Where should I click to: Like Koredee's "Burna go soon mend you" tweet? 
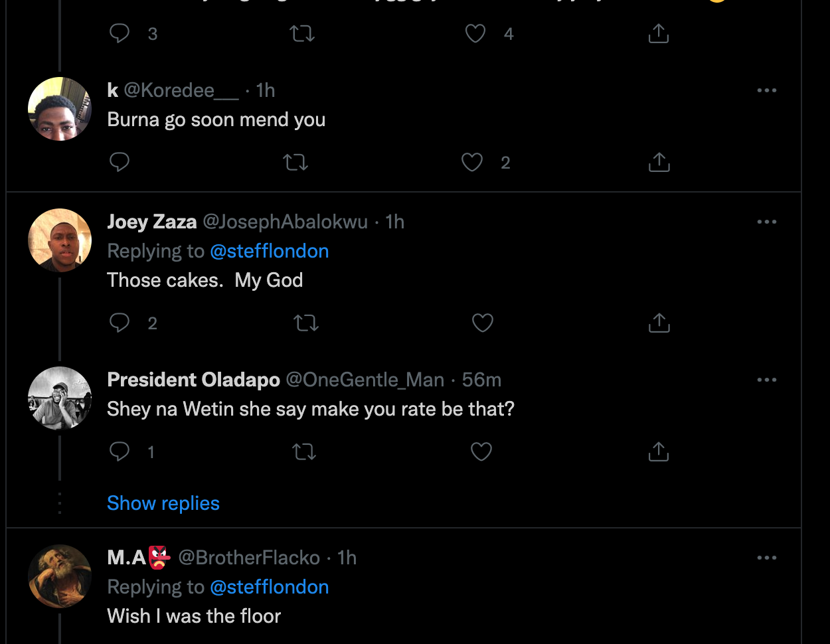pos(472,162)
